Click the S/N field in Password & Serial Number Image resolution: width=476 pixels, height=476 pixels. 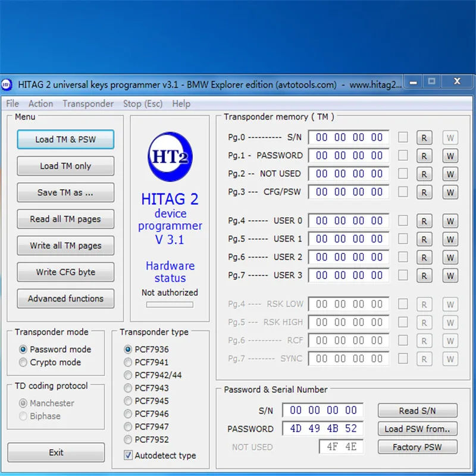tap(322, 410)
